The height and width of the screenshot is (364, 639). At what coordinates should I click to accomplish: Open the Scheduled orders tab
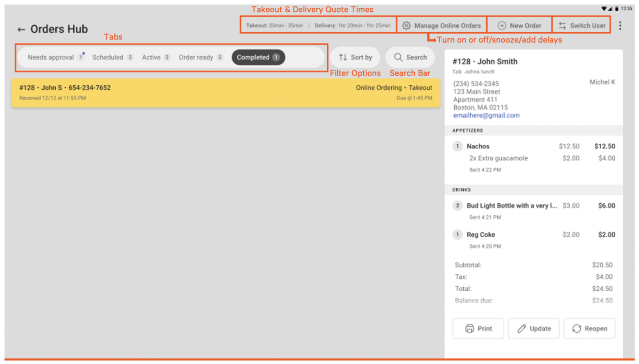point(108,57)
